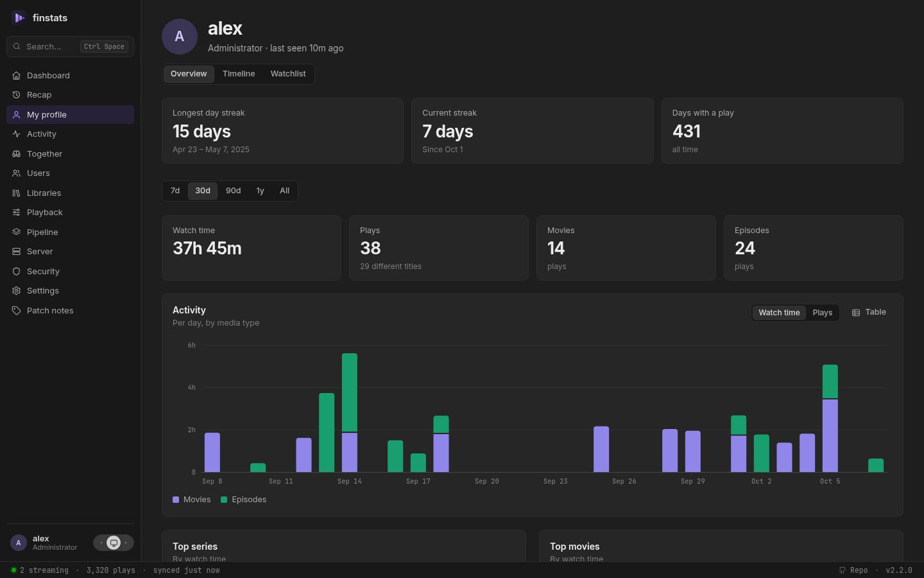Click the Movies legend swatch
Screen dimensions: 924x578
pos(176,500)
